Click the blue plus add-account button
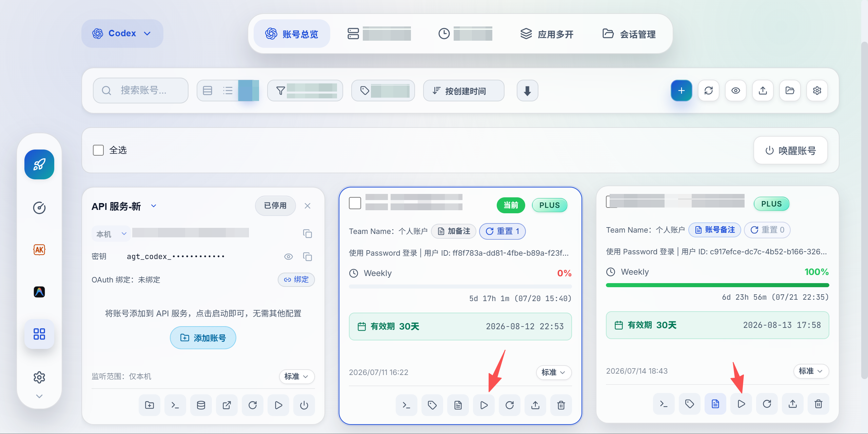 click(681, 91)
